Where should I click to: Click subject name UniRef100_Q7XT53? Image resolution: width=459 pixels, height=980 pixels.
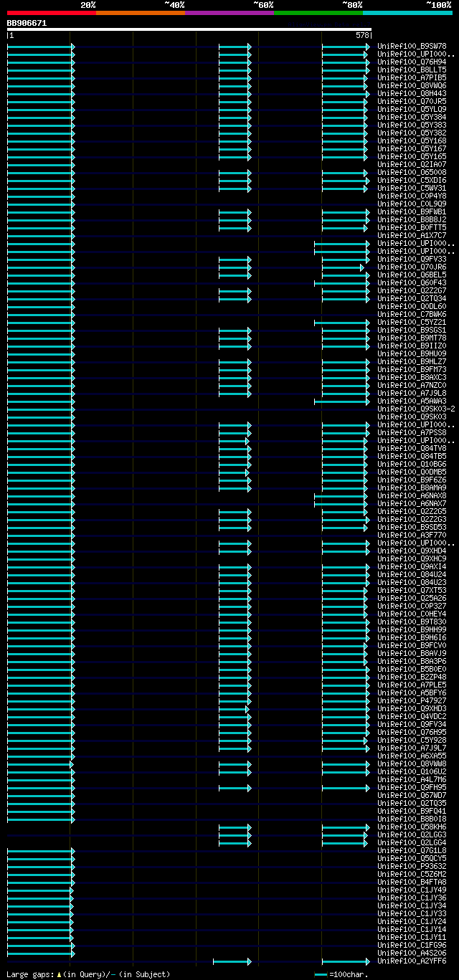[412, 591]
